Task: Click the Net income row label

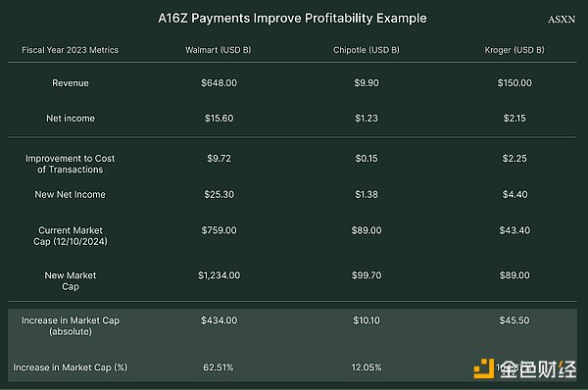Action: 71,119
